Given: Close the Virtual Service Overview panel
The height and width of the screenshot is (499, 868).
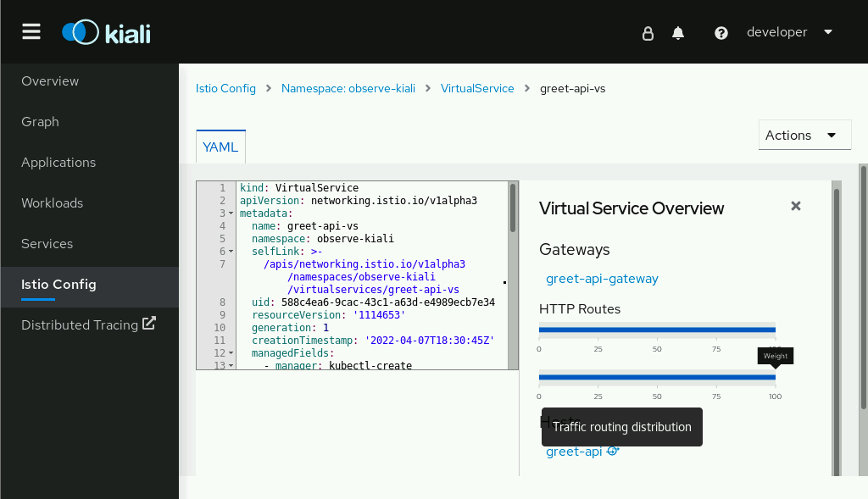Looking at the screenshot, I should click(x=795, y=205).
